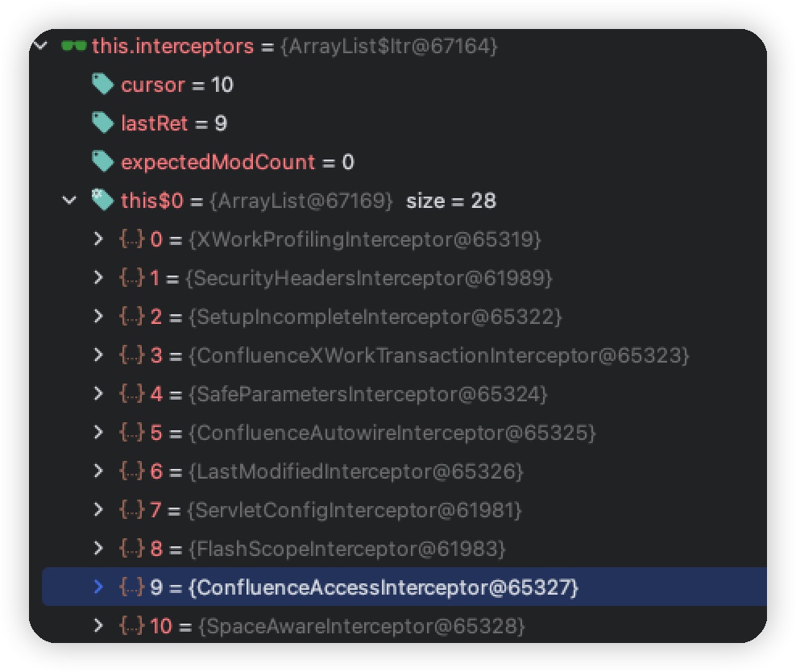Viewport: 796px width, 672px height.
Task: Click object icon of element 1
Action: tap(132, 278)
